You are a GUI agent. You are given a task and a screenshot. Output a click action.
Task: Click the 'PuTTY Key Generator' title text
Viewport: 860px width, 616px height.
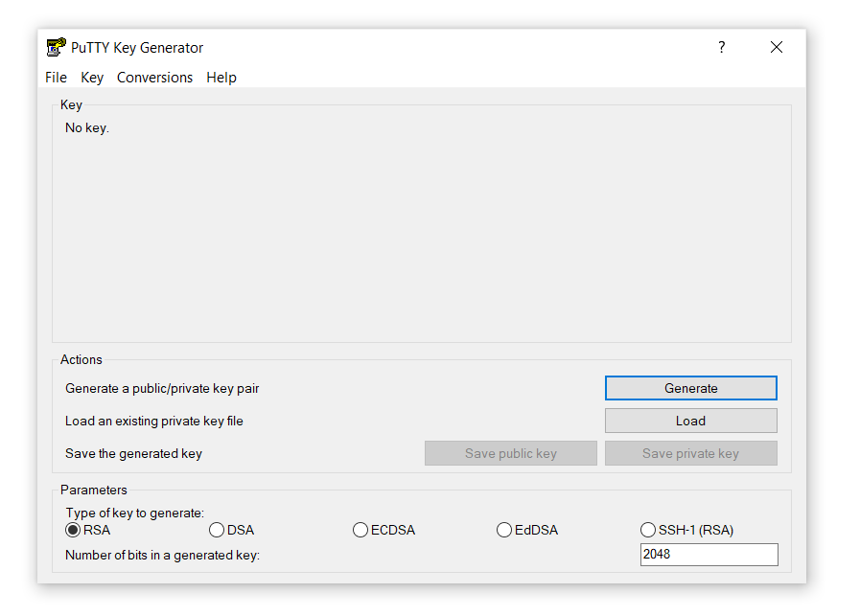(x=137, y=48)
